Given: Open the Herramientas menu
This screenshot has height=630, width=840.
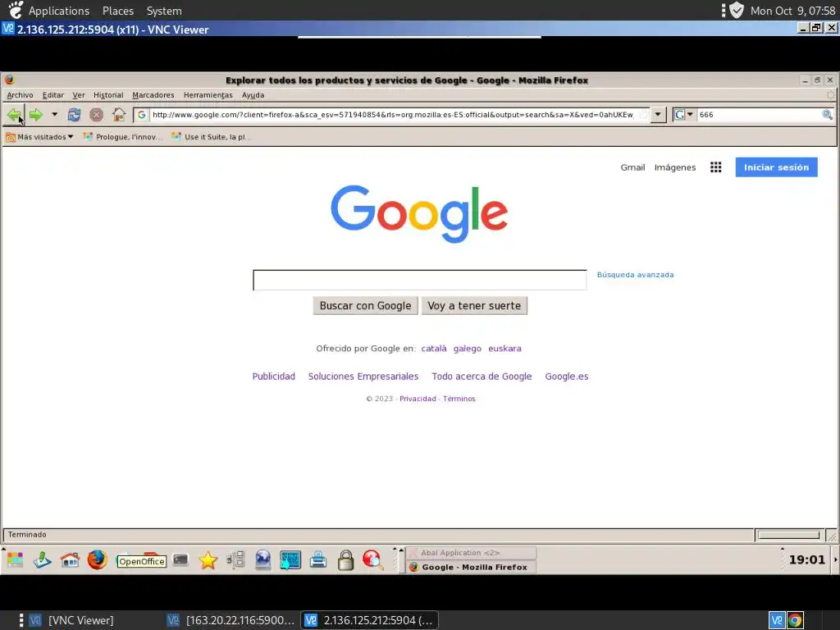Looking at the screenshot, I should point(208,95).
